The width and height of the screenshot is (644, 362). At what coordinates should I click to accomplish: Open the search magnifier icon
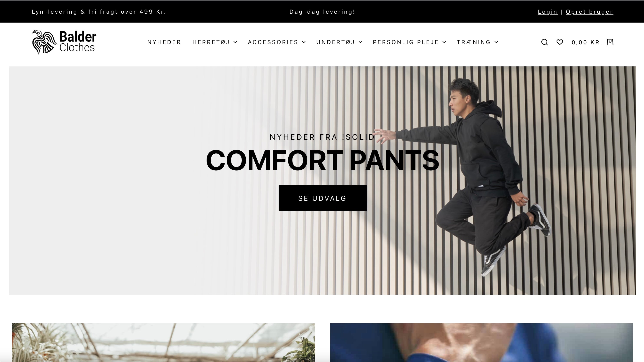click(x=544, y=42)
